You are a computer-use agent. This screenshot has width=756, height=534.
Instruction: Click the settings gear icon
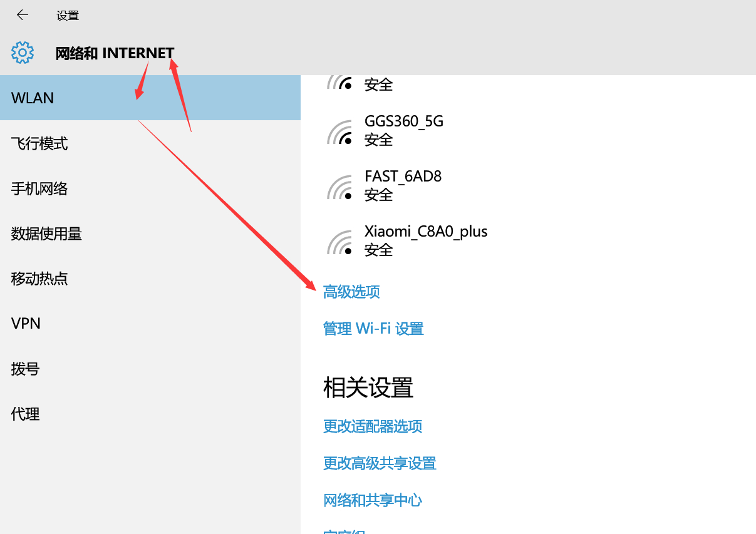coord(23,53)
